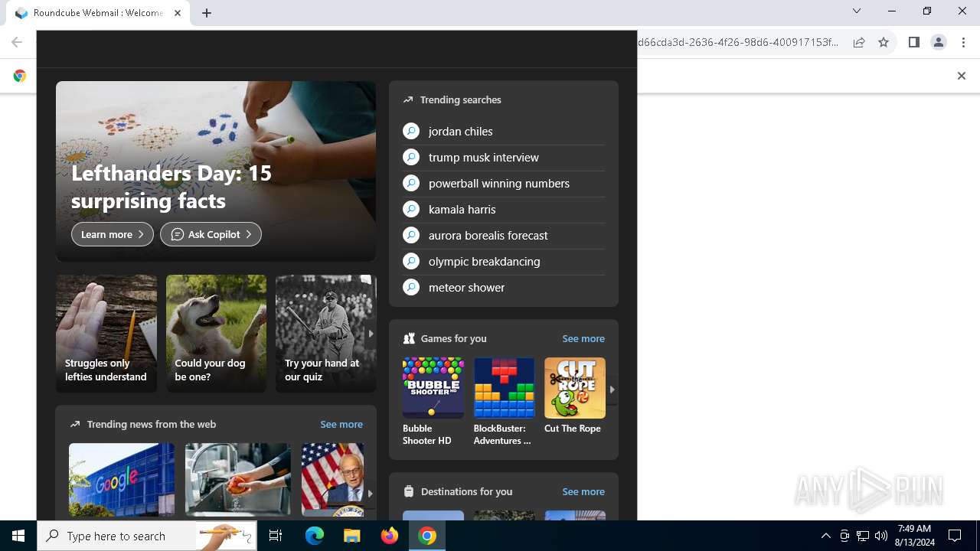The width and height of the screenshot is (980, 551).
Task: Bookmark this page with the star icon
Action: tap(884, 43)
